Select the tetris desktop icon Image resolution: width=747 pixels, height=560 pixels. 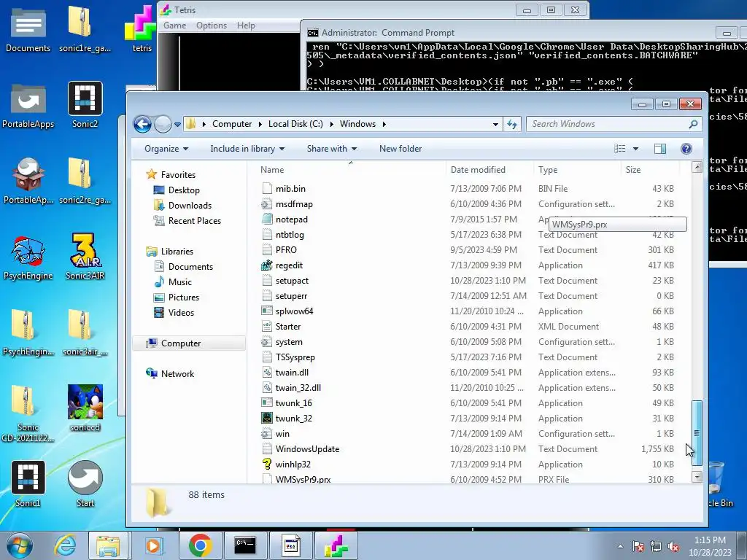click(142, 29)
